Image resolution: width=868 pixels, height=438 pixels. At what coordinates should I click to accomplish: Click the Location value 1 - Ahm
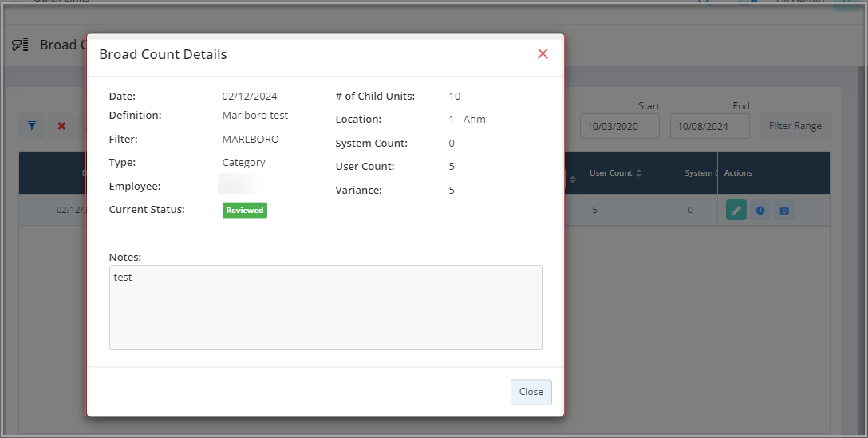coord(468,119)
